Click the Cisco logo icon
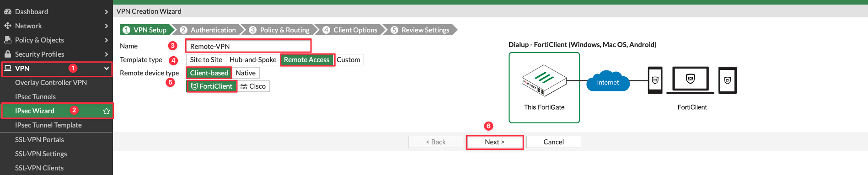The width and height of the screenshot is (868, 175). point(244,86)
